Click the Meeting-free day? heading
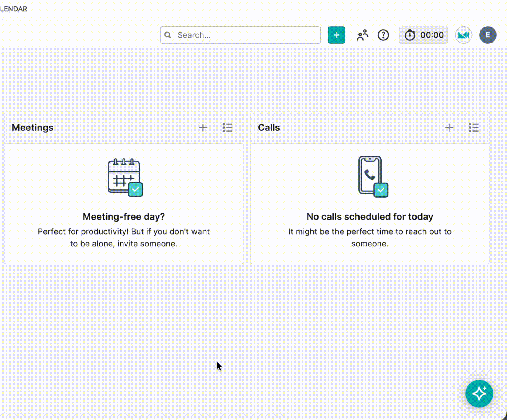Screen dimensions: 507x420 click(124, 216)
